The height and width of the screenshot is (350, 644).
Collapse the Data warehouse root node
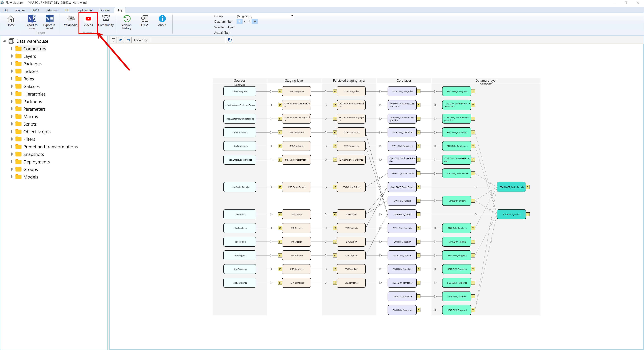point(4,41)
